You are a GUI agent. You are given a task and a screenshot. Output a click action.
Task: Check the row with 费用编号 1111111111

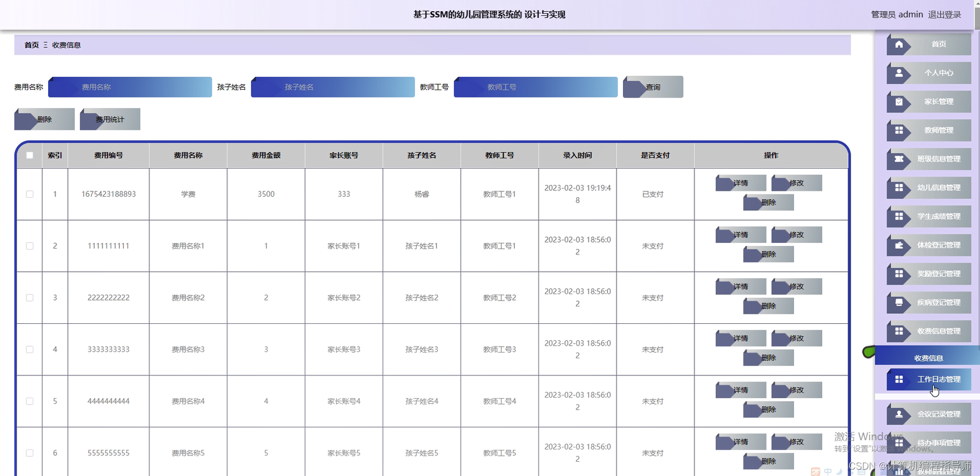point(30,246)
